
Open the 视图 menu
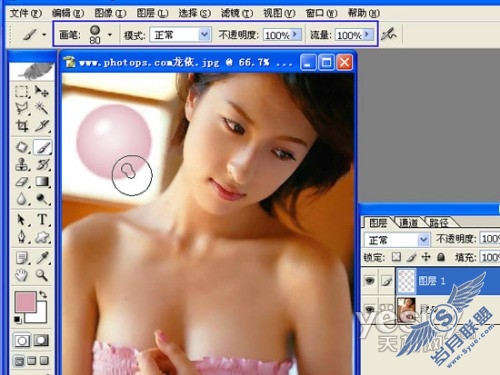tap(279, 13)
